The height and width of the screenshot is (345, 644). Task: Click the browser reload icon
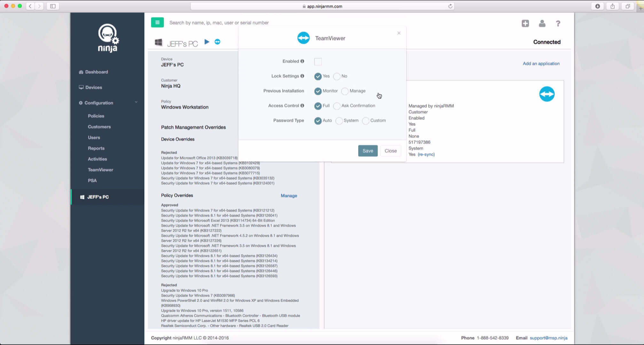tap(450, 6)
